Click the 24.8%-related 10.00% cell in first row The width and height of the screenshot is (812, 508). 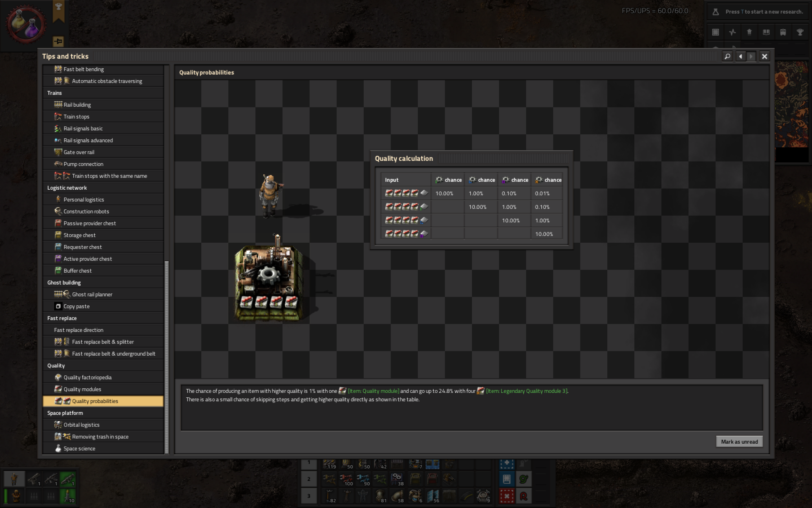tap(447, 193)
